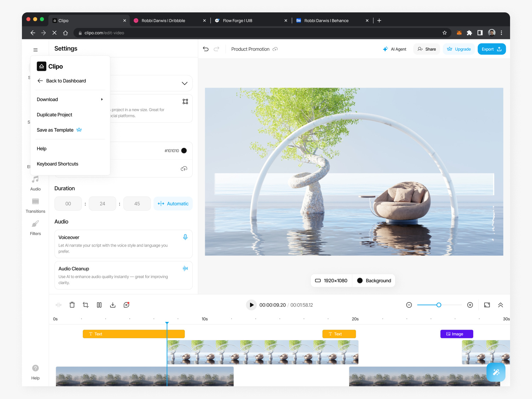Click the timeline zoom slider handle
Viewport: 532px width, 399px height.
coord(439,305)
